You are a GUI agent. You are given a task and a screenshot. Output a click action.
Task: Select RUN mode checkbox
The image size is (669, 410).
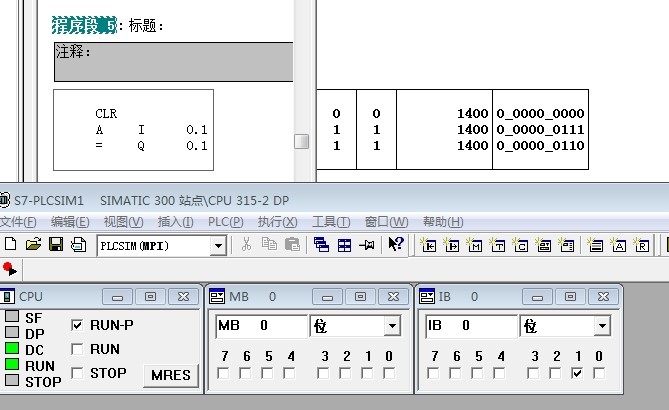[x=77, y=349]
